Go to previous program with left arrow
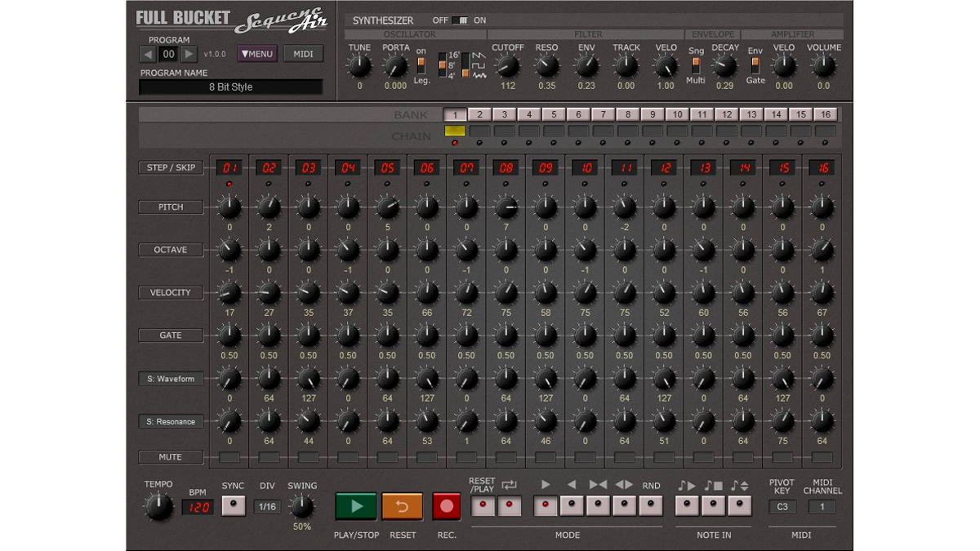This screenshot has width=980, height=551. tap(148, 55)
